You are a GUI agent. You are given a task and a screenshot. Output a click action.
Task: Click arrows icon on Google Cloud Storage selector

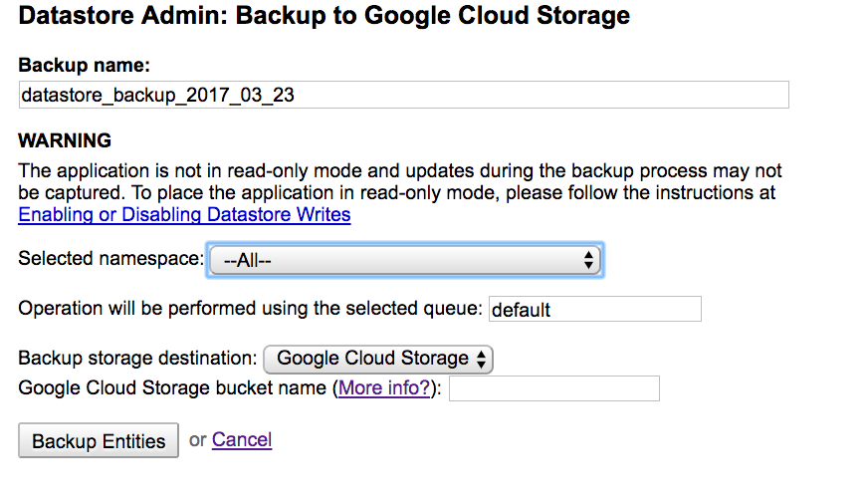click(x=482, y=359)
